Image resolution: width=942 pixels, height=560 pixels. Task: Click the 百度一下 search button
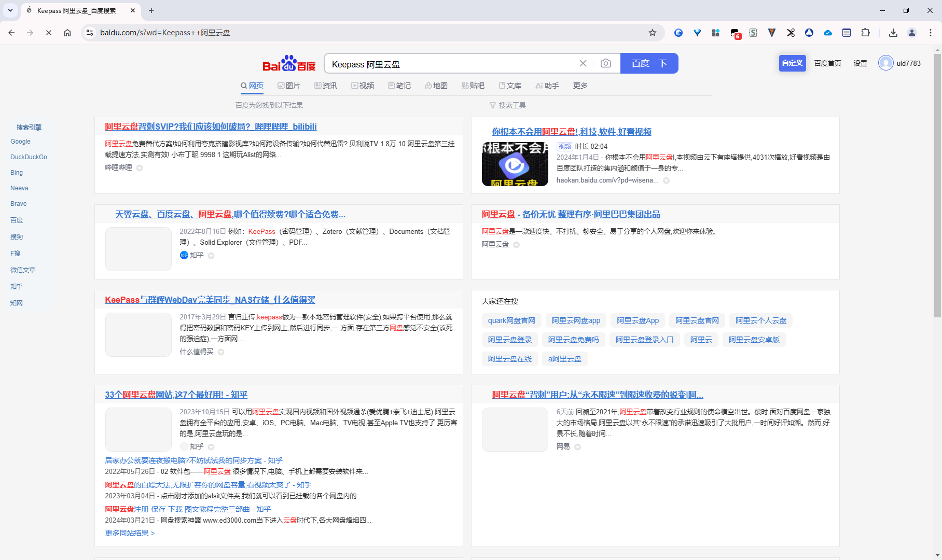click(649, 63)
